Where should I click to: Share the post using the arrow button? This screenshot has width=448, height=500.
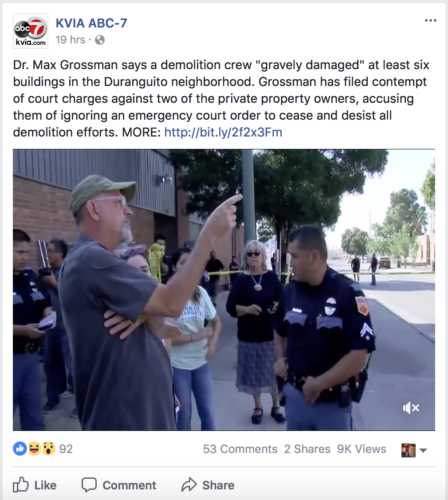click(208, 485)
